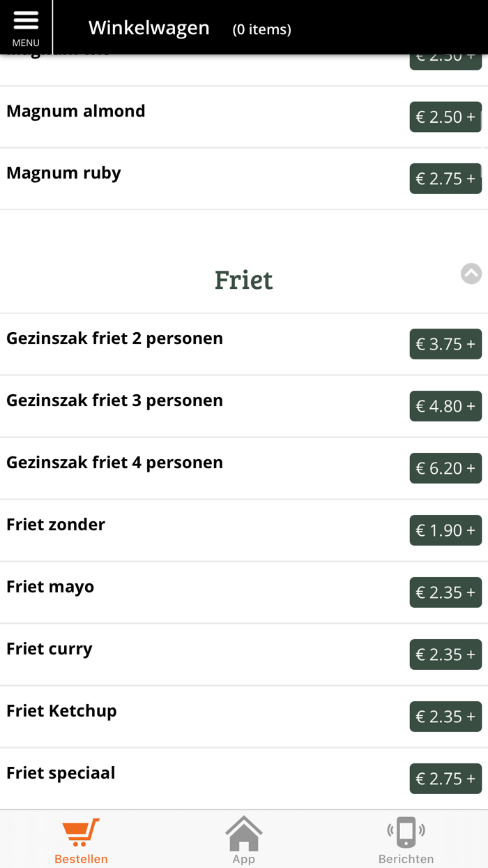The image size is (488, 868).
Task: Click the scroll-to-top chevron arrow
Action: point(472,273)
